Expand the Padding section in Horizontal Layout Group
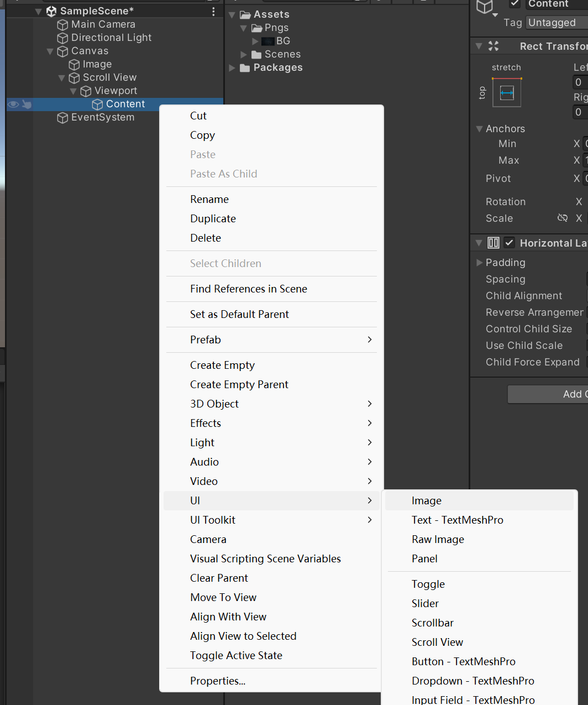Screen dimensions: 588x705 click(x=480, y=263)
